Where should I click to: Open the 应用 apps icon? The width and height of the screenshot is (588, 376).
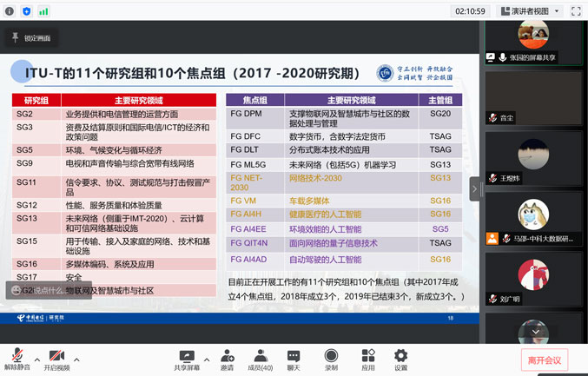pos(368,360)
